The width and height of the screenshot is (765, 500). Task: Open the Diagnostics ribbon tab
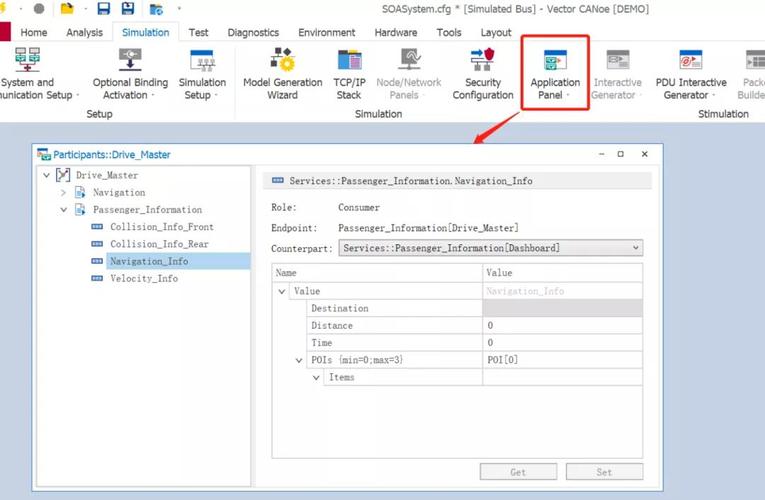253,32
